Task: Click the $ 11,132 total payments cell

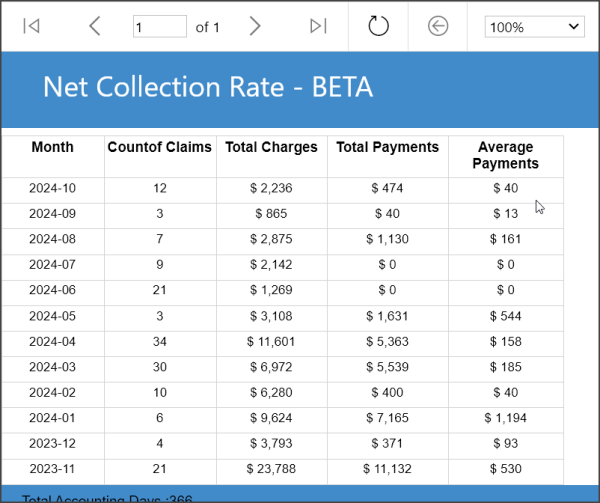Action: [x=387, y=468]
